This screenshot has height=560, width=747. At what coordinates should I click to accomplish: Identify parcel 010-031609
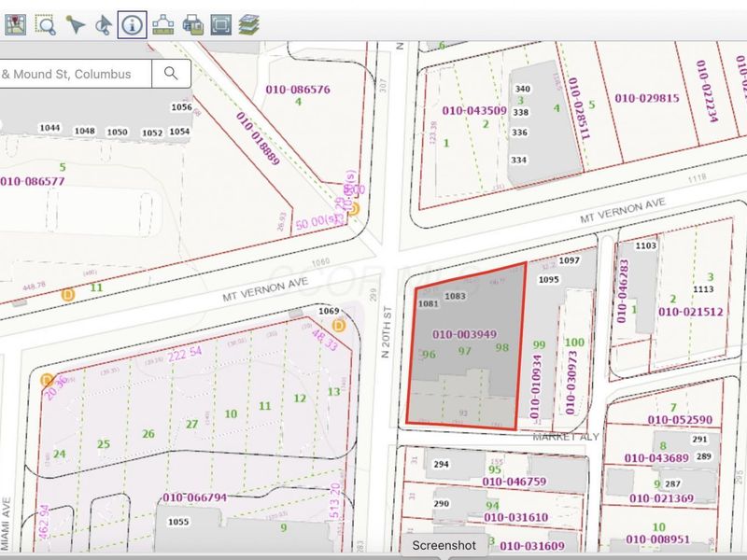[x=532, y=546]
